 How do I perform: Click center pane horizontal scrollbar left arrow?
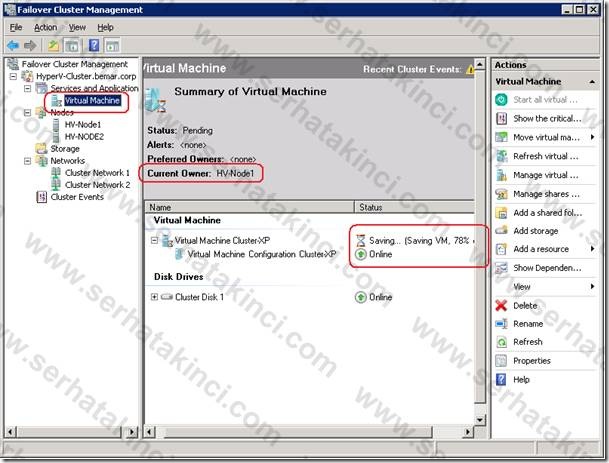[150, 432]
